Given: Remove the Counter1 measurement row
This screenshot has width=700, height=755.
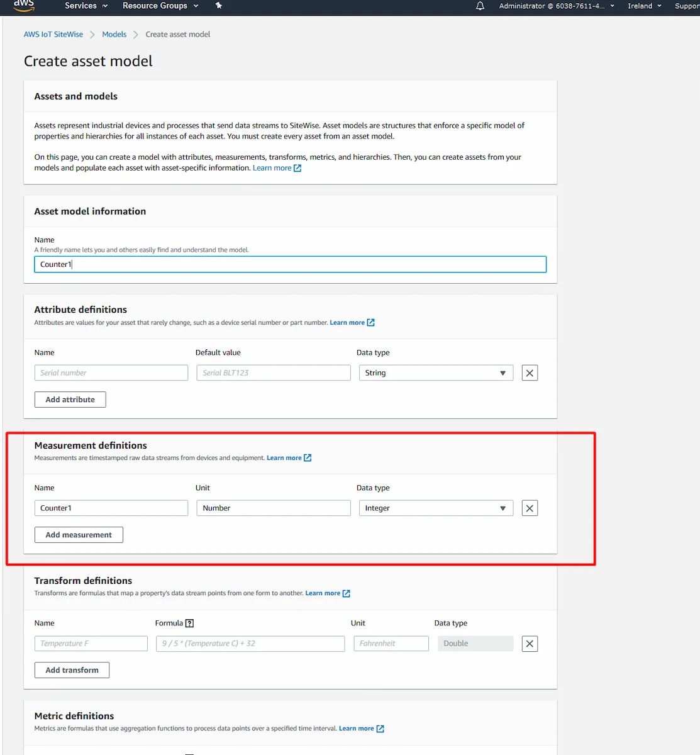Looking at the screenshot, I should (x=530, y=508).
